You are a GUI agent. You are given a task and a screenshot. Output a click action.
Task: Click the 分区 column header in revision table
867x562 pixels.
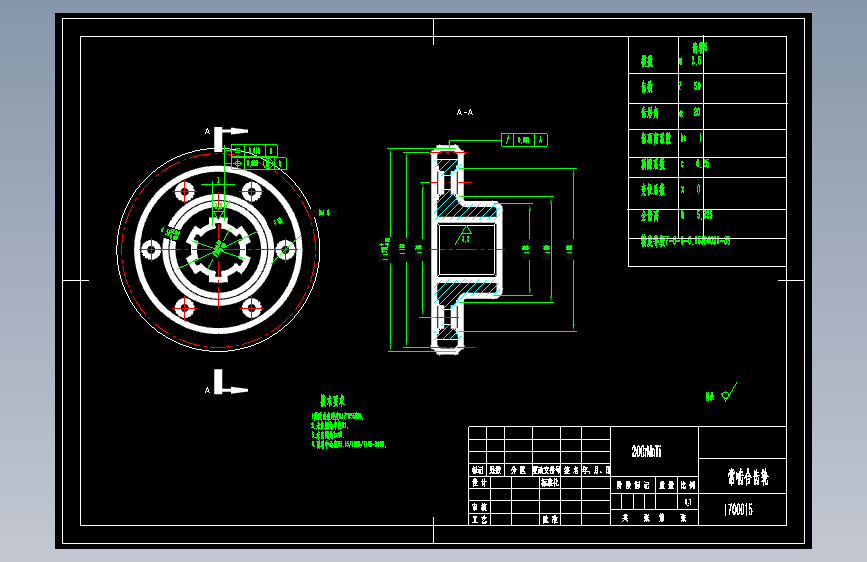click(518, 470)
